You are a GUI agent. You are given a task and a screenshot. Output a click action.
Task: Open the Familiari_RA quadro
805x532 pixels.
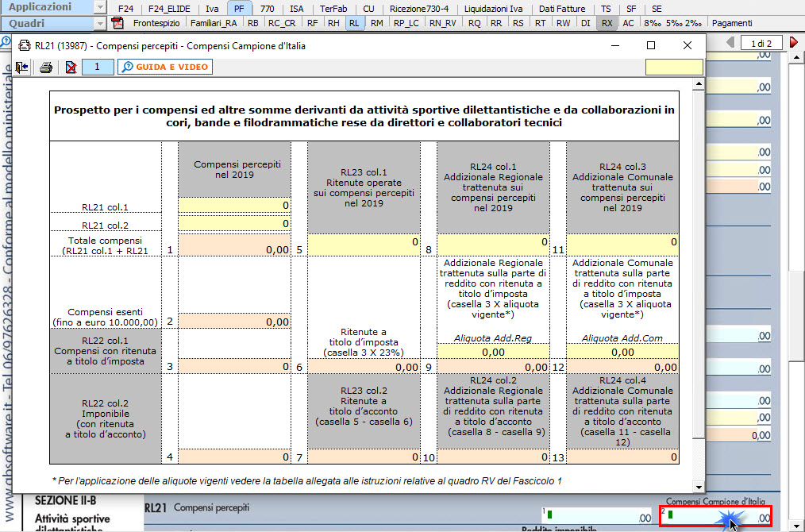214,23
